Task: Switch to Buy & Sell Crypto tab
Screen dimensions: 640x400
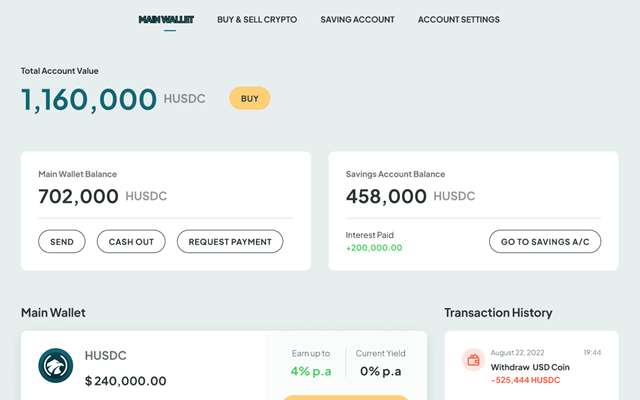Action: tap(257, 20)
